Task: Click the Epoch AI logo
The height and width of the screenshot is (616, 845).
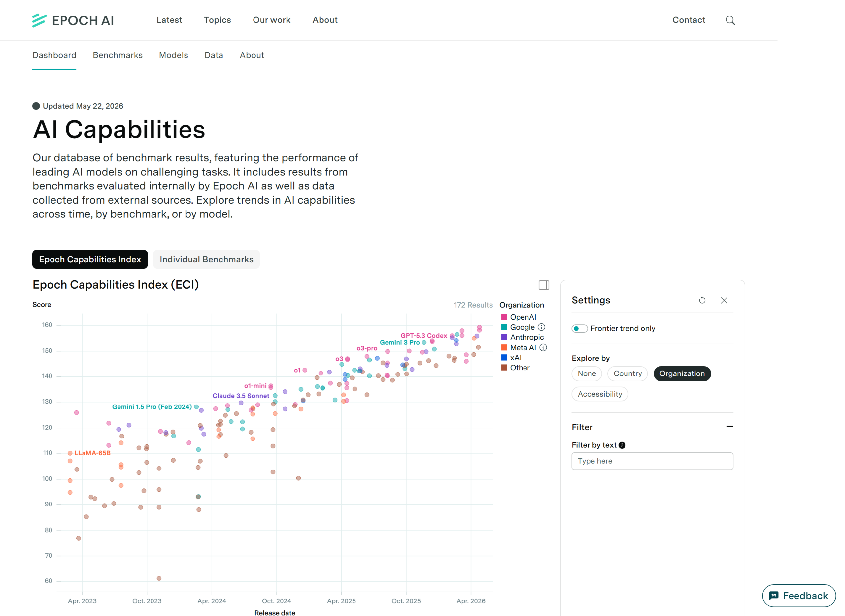Action: [73, 20]
